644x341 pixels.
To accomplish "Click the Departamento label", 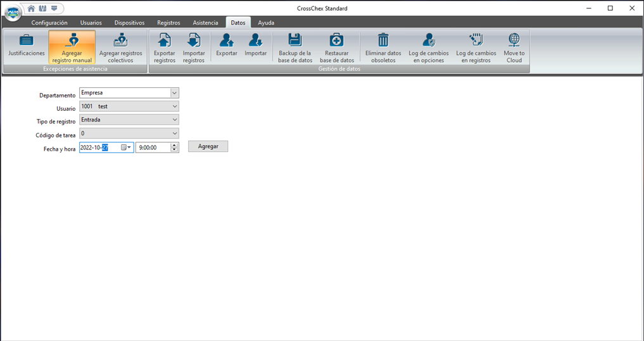I will 58,95.
